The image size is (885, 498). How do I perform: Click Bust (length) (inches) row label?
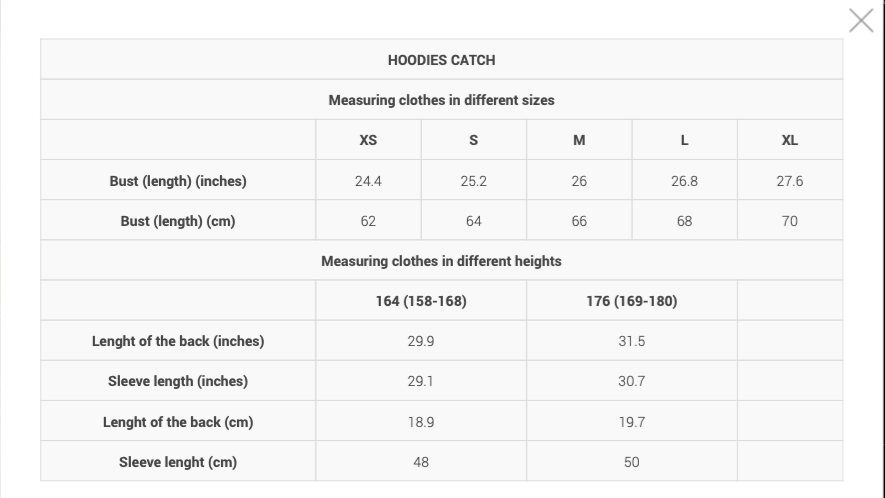[x=178, y=181]
